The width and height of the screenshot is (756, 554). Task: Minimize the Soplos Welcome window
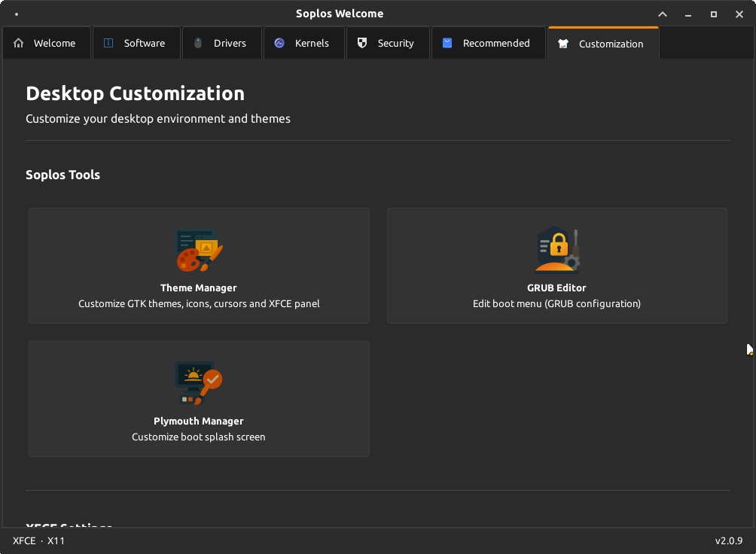[x=688, y=15]
